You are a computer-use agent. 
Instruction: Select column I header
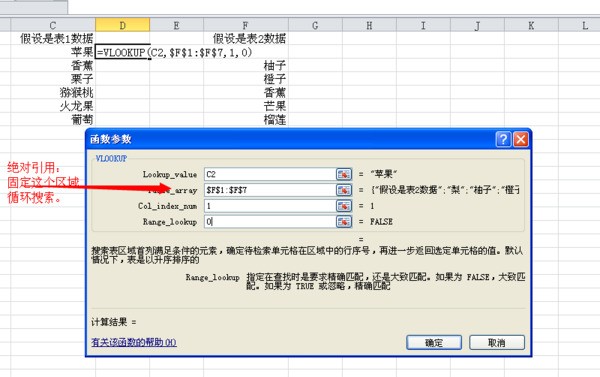(x=423, y=25)
